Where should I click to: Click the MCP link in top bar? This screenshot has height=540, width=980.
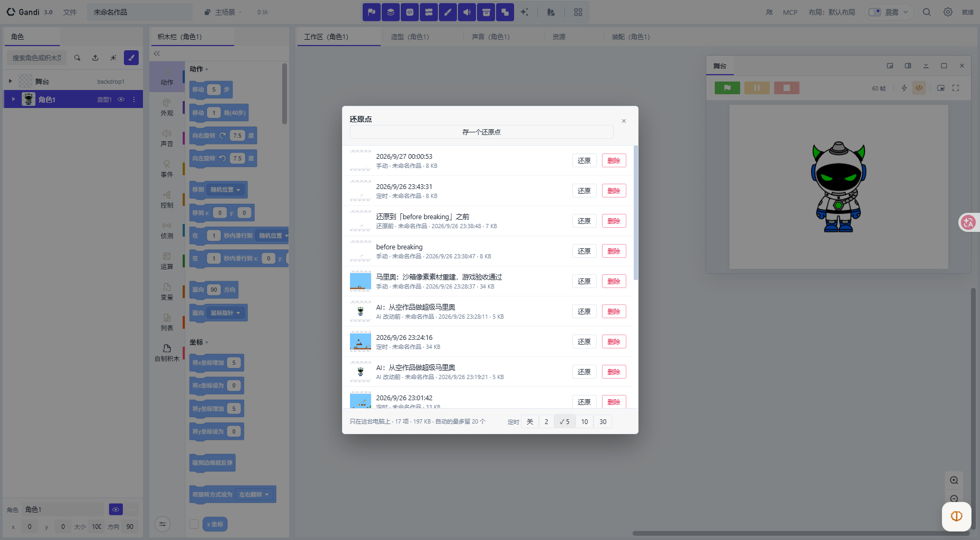(x=790, y=12)
